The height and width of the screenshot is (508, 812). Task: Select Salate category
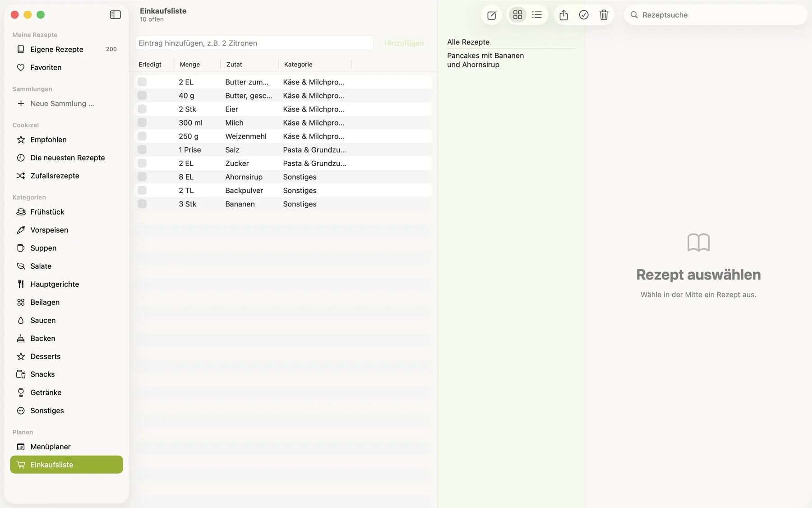(66, 266)
